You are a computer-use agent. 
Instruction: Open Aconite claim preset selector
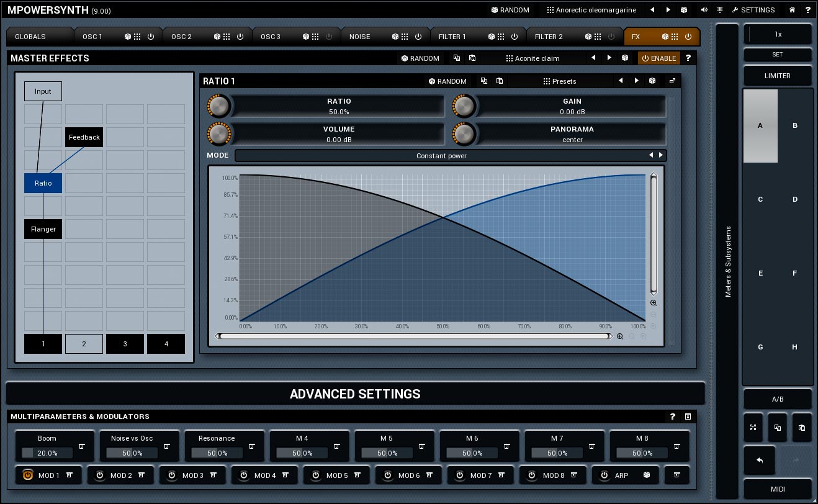533,58
